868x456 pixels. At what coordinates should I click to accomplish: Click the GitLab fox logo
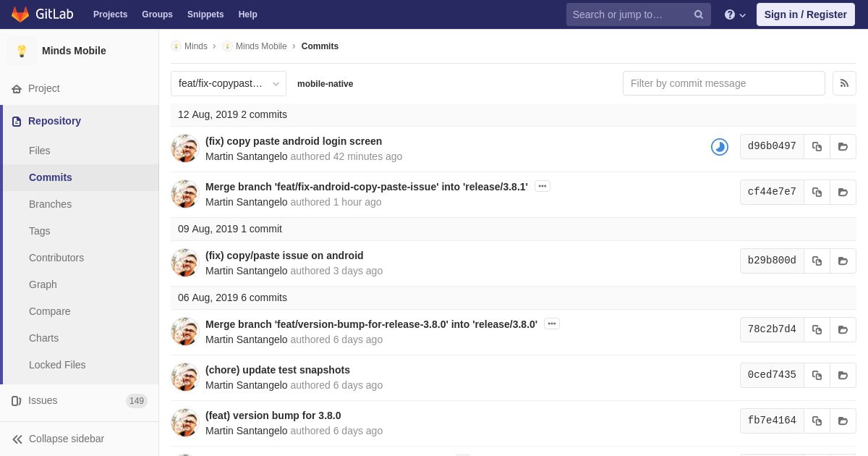click(20, 14)
